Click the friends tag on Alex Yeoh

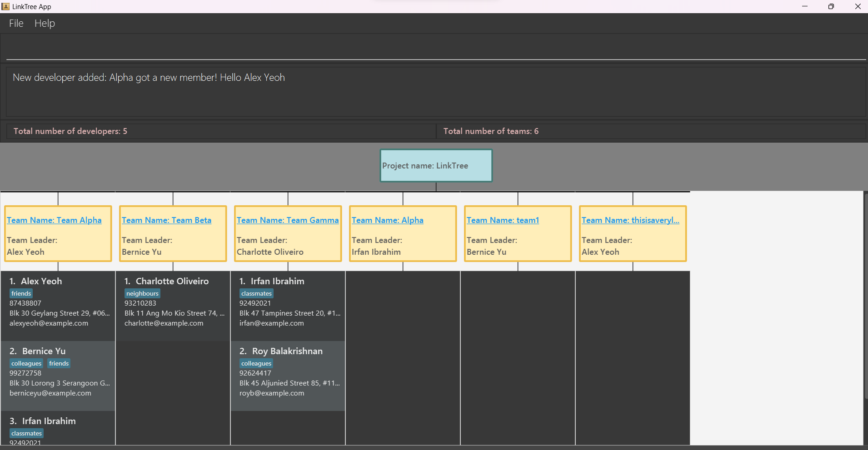(21, 294)
